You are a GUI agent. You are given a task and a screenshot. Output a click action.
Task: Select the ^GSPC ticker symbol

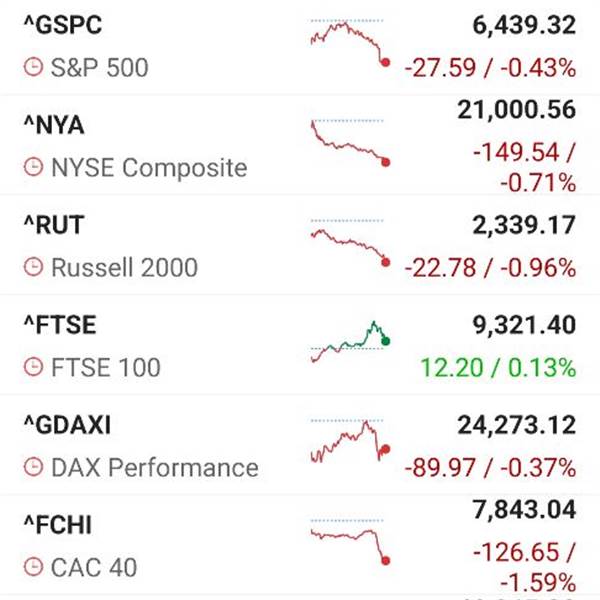click(x=63, y=25)
